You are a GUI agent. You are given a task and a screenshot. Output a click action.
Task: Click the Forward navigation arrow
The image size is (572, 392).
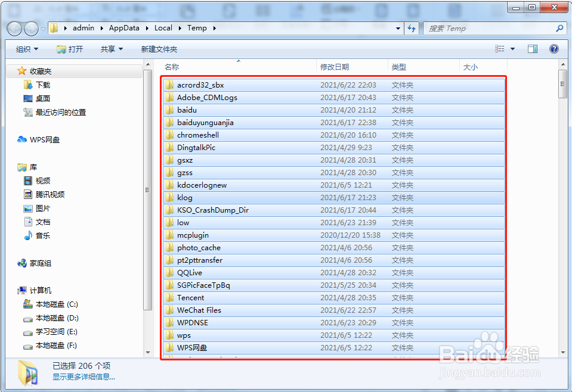32,29
